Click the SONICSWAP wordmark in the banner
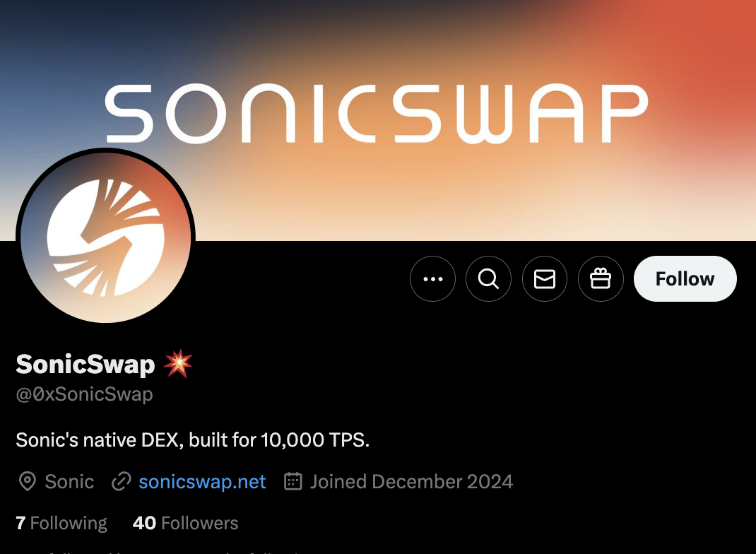756x554 pixels. click(377, 114)
